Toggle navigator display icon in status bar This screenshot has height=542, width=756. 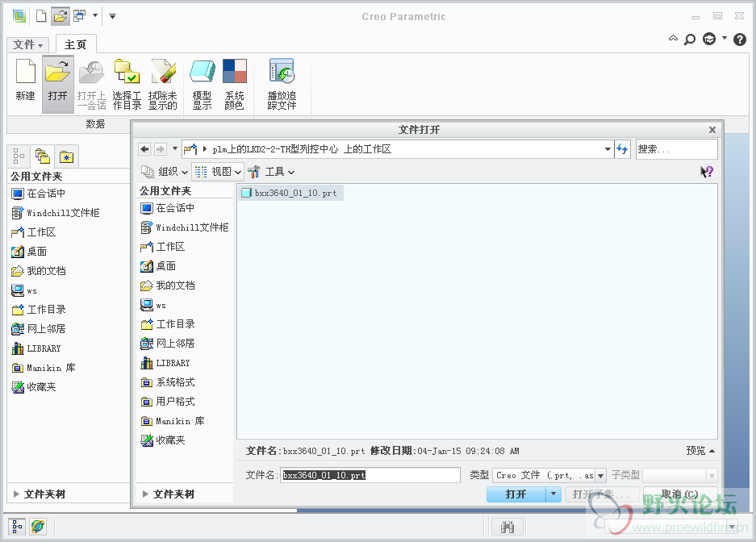pos(17,527)
